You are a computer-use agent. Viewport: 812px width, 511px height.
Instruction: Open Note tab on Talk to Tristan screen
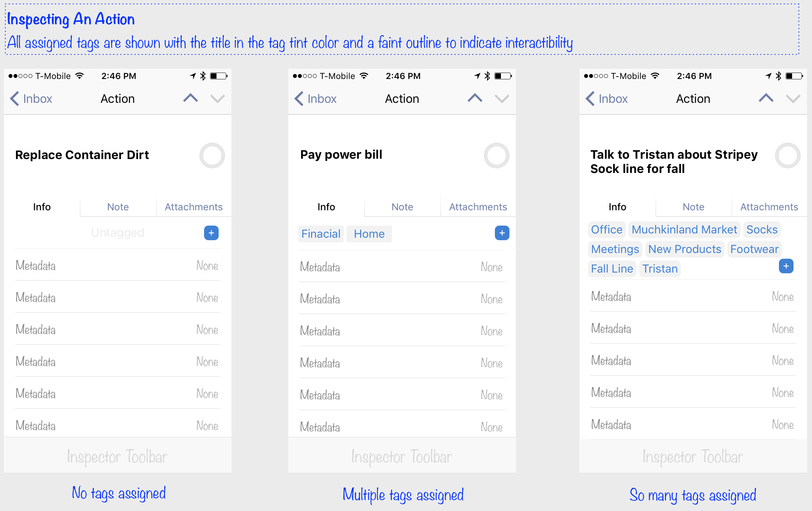[694, 207]
